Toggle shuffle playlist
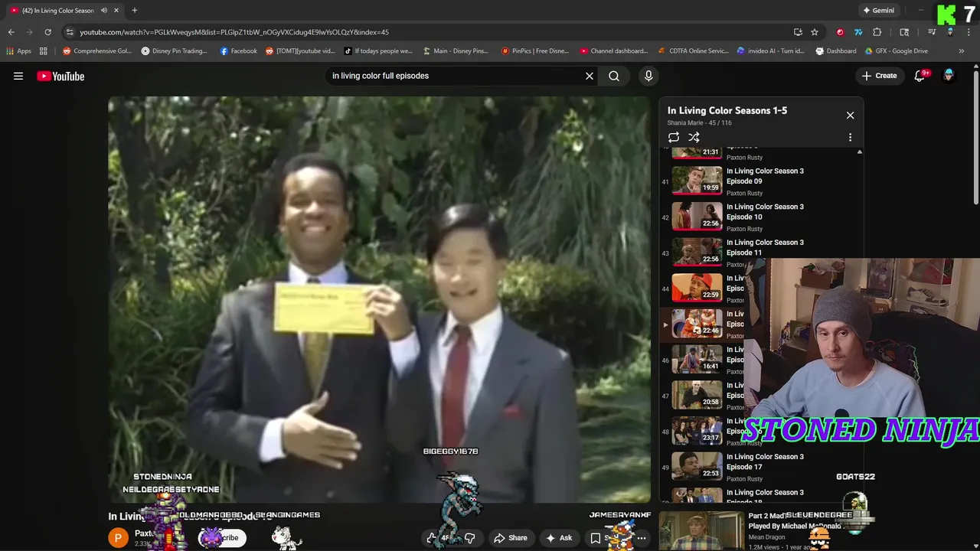Image resolution: width=980 pixels, height=551 pixels. [694, 138]
